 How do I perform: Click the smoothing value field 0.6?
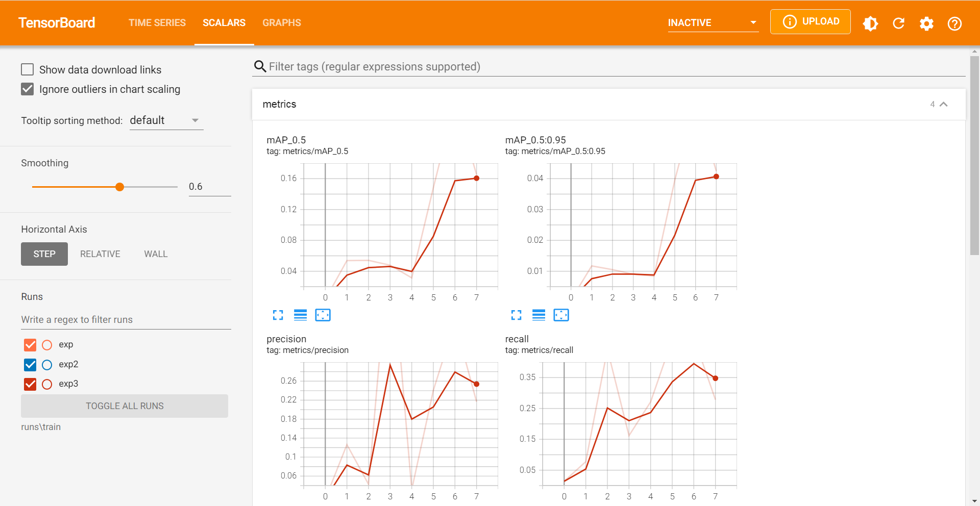coord(210,187)
